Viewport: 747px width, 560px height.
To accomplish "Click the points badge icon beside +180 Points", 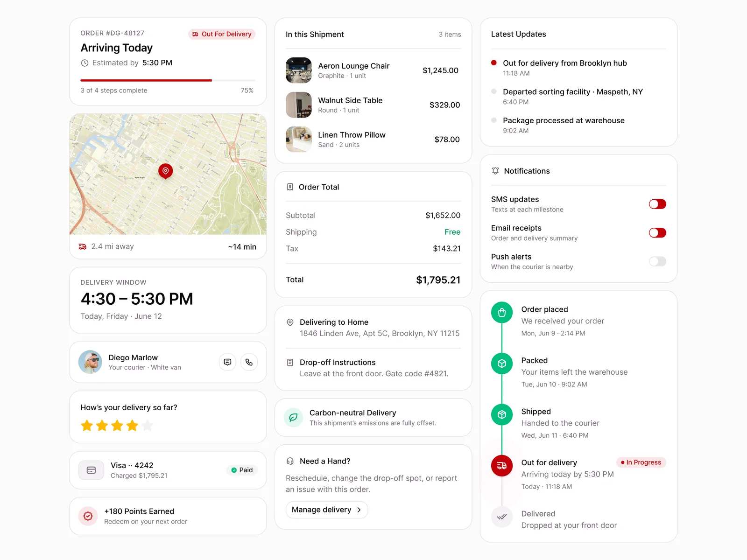I will (88, 516).
